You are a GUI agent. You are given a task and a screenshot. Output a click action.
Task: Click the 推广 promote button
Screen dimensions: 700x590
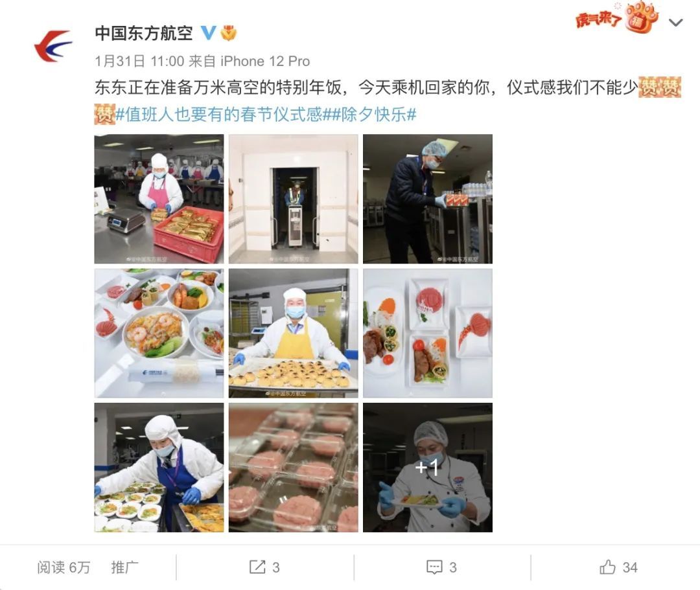(x=124, y=567)
